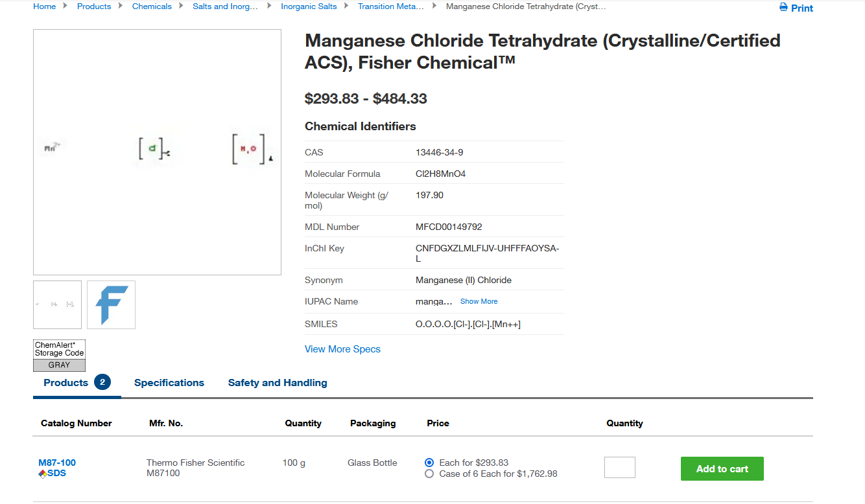Image resolution: width=865 pixels, height=504 pixels.
Task: Choose Case of 6 price option
Action: coord(429,474)
